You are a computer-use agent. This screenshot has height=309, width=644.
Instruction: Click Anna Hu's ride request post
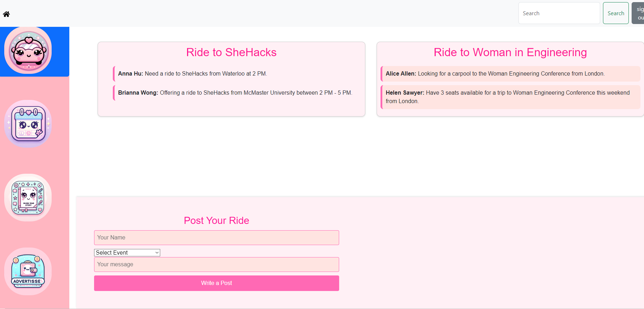238,74
